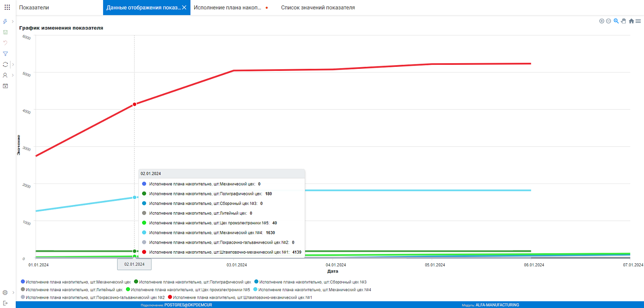The image size is (644, 308).
Task: Switch to the Показатели tab
Action: click(34, 8)
